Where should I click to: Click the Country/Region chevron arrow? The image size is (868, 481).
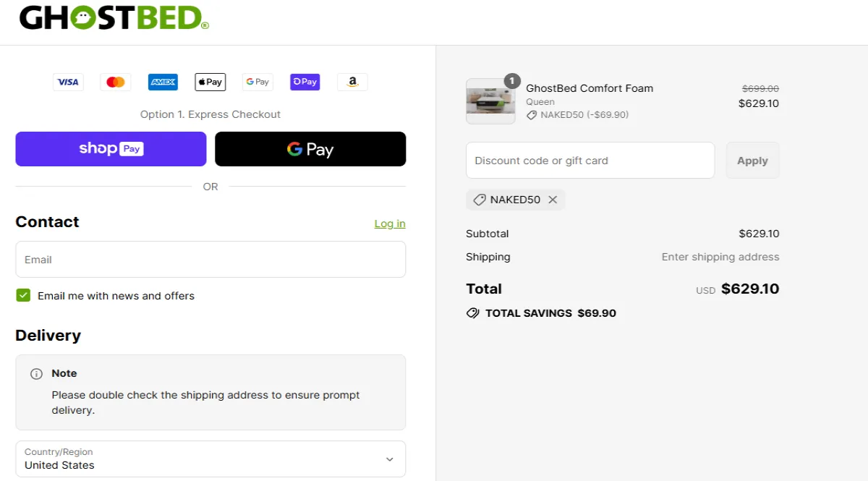[390, 459]
